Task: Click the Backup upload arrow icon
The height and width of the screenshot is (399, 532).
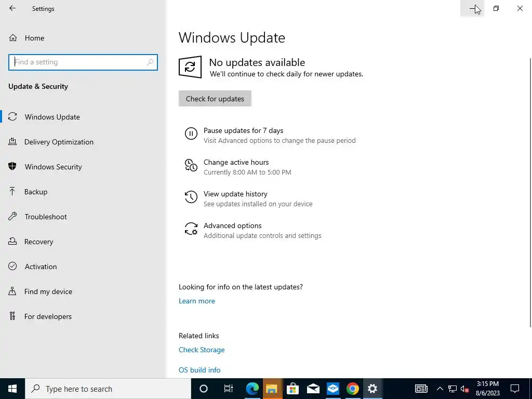Action: tap(12, 191)
